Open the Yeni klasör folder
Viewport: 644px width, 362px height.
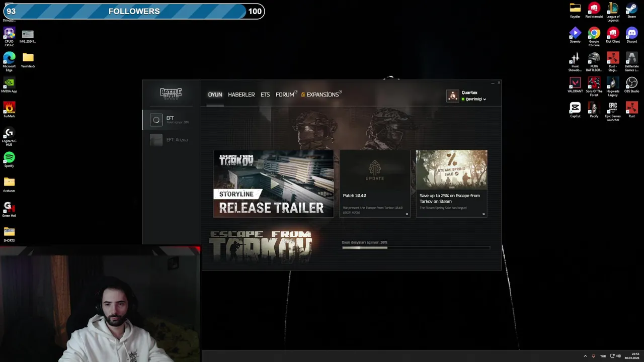point(28,60)
